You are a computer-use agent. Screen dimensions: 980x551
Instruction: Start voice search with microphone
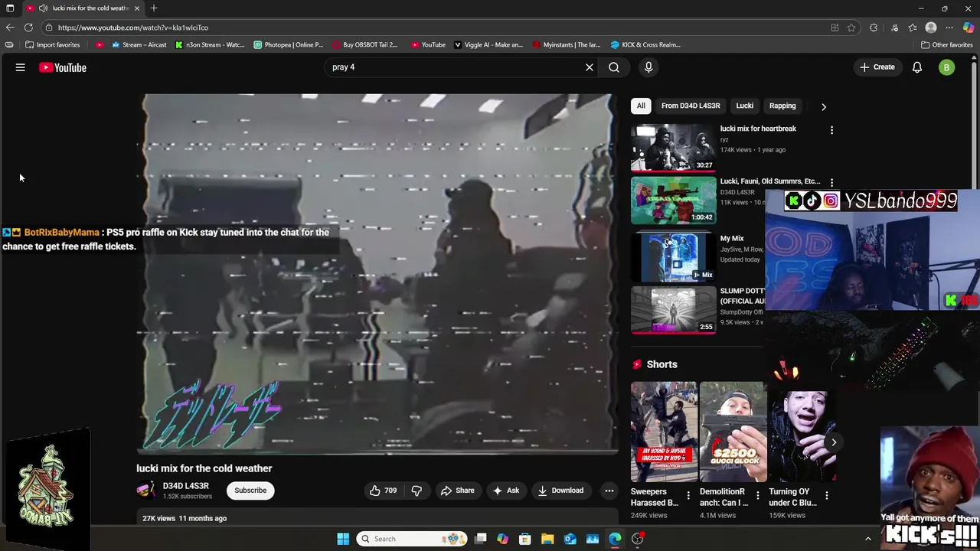pos(648,67)
